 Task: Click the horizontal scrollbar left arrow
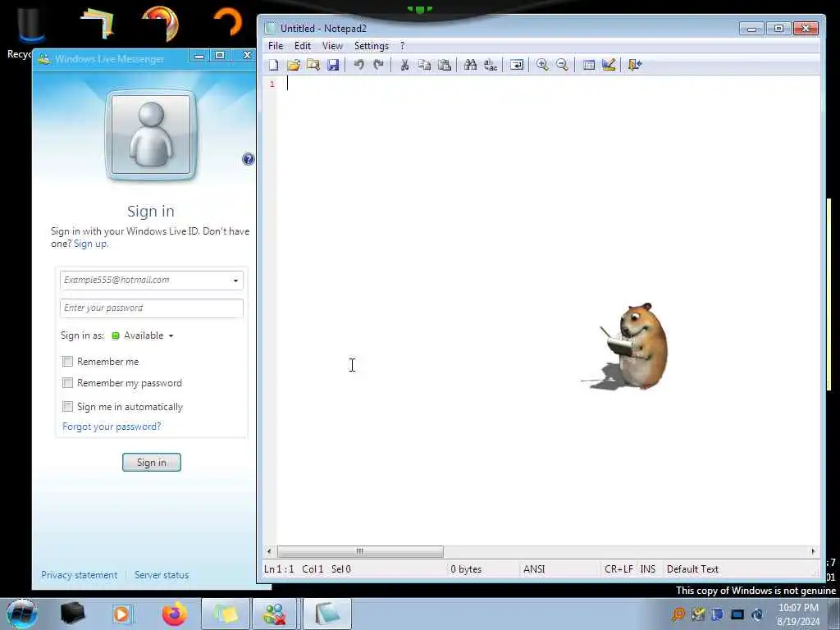[269, 551]
